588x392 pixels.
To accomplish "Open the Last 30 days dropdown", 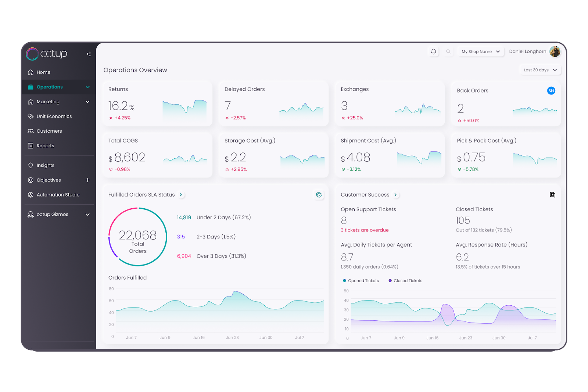I will click(x=540, y=70).
